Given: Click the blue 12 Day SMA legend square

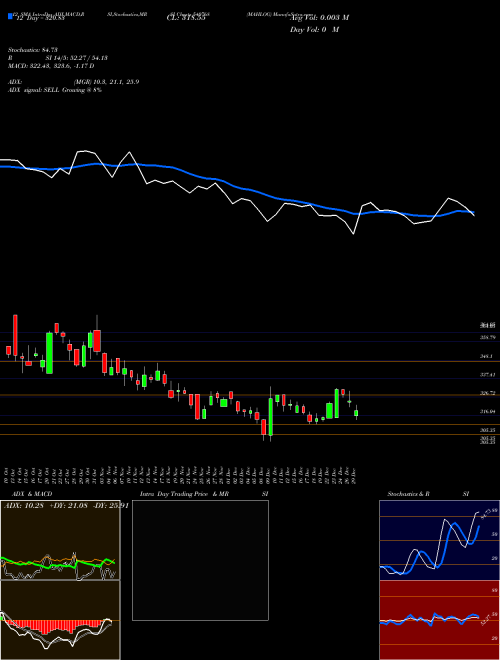Looking at the screenshot, I should (10, 16).
